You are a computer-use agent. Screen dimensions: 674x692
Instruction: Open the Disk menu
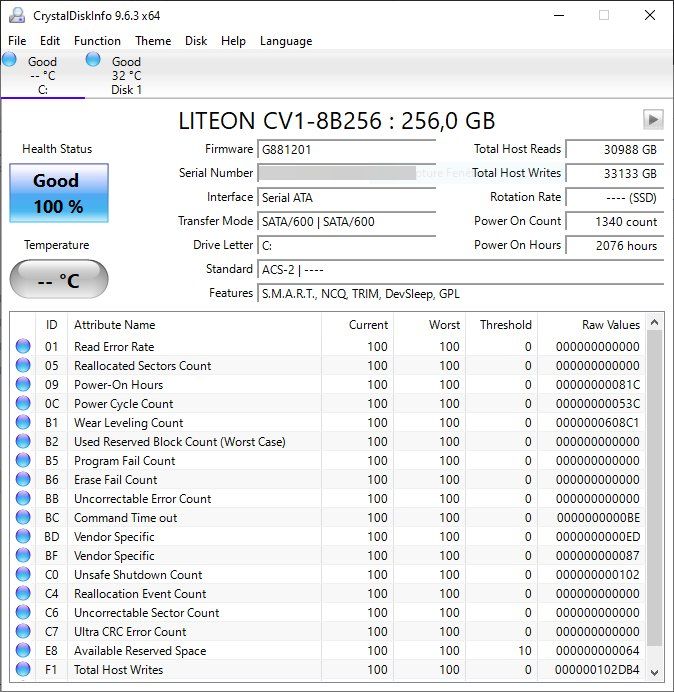point(196,41)
